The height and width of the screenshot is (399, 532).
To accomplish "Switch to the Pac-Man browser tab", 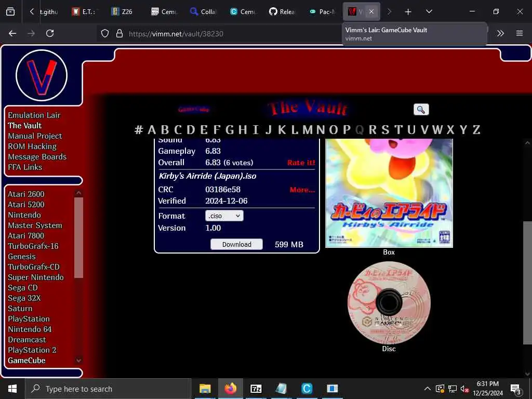I will [x=322, y=11].
